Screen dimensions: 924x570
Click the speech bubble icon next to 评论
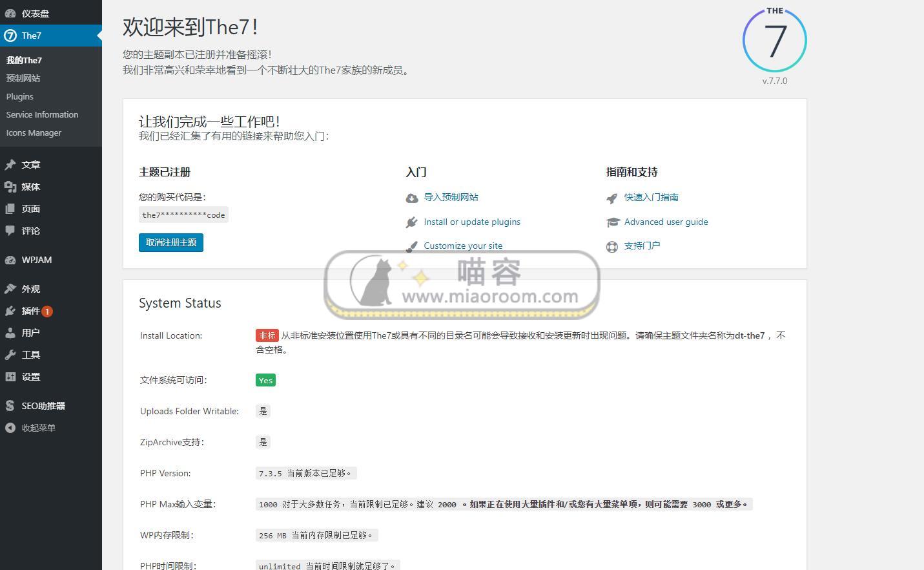click(x=10, y=231)
